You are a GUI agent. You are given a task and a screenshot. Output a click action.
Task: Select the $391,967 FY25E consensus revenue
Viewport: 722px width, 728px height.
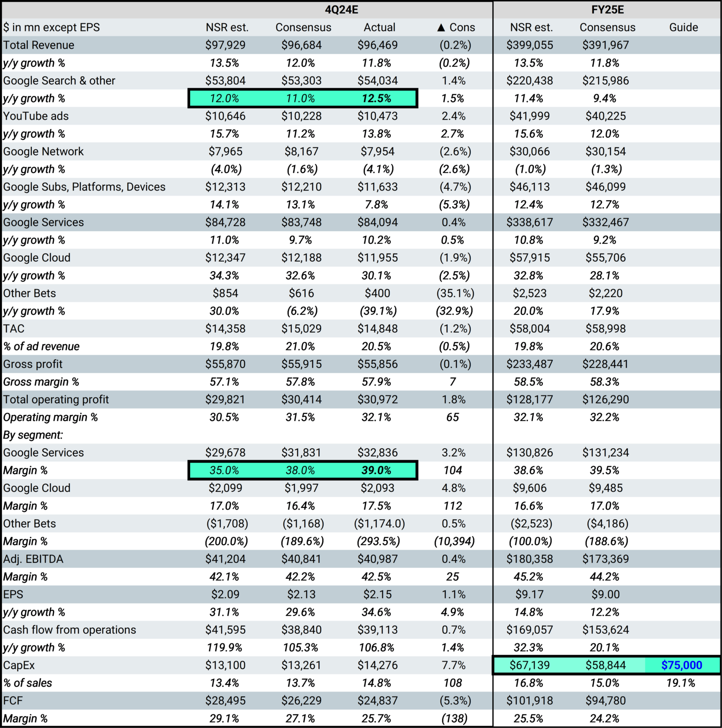(x=606, y=45)
